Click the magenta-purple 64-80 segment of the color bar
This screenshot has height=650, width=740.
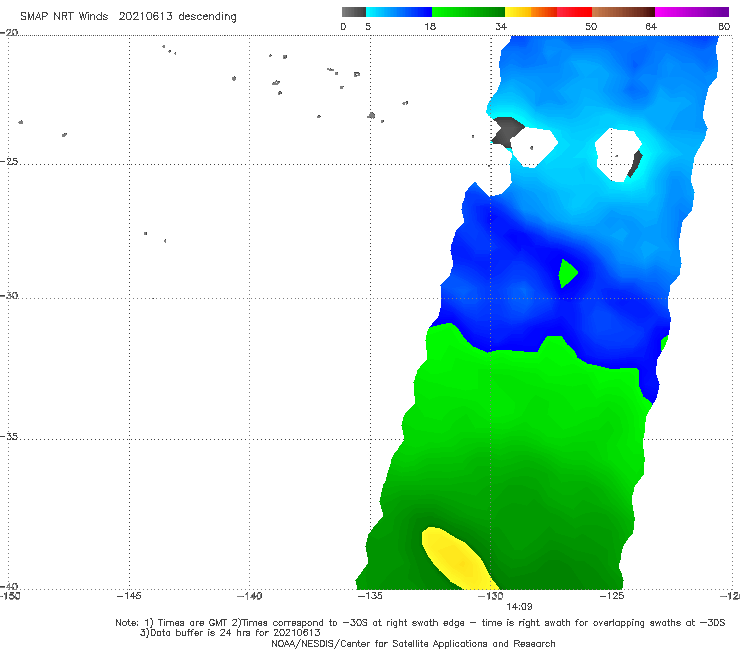point(692,12)
